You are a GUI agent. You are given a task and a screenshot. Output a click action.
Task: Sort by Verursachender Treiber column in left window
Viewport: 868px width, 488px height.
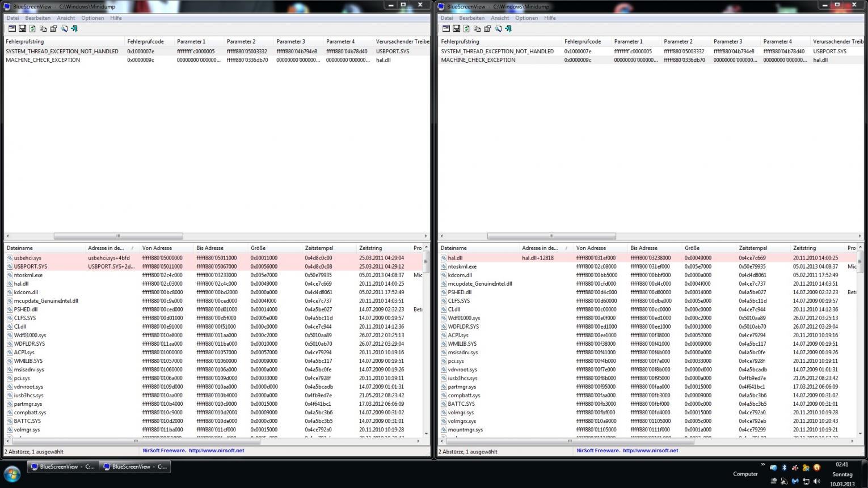tap(402, 41)
